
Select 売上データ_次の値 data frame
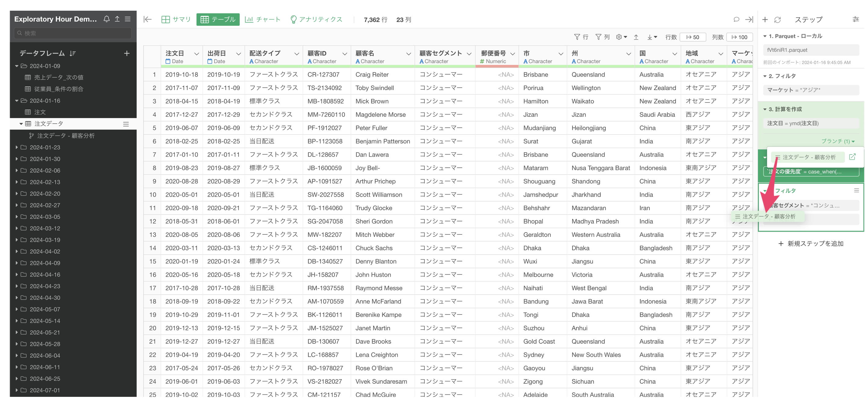[59, 78]
